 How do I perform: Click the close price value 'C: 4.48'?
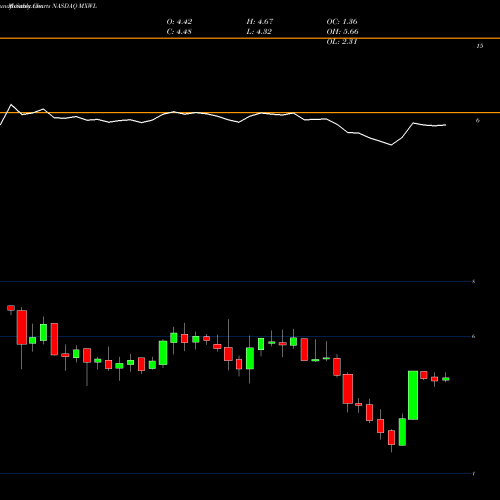(x=179, y=32)
